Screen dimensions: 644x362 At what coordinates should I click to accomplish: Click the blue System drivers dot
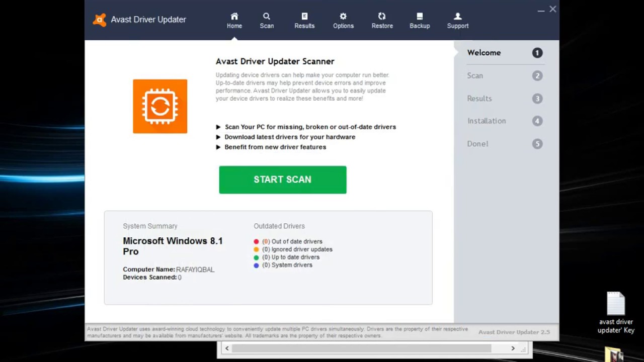(256, 265)
